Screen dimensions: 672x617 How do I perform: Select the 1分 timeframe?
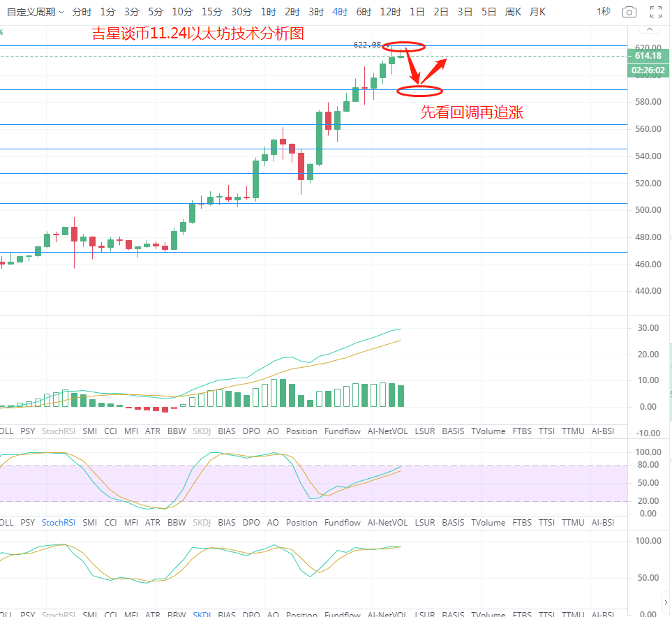pos(107,12)
